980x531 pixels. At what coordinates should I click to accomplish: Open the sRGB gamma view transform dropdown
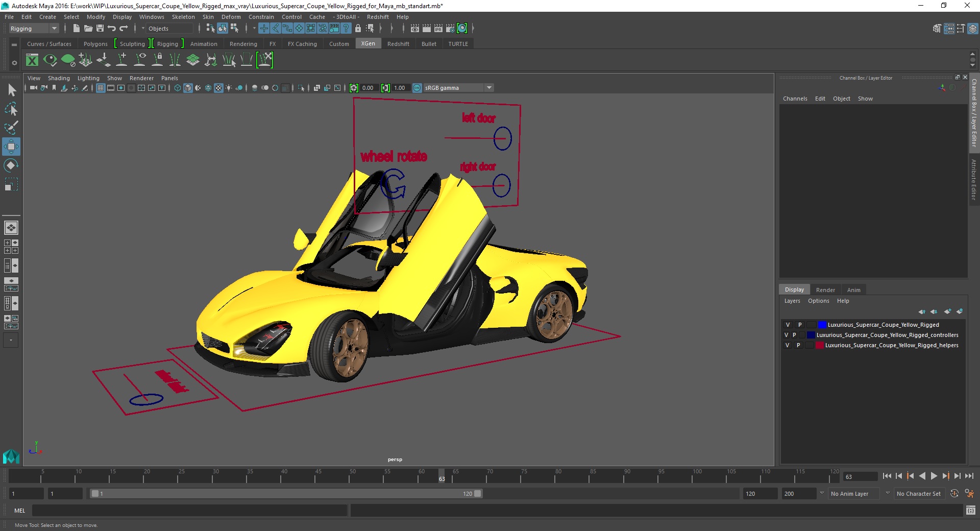point(489,88)
